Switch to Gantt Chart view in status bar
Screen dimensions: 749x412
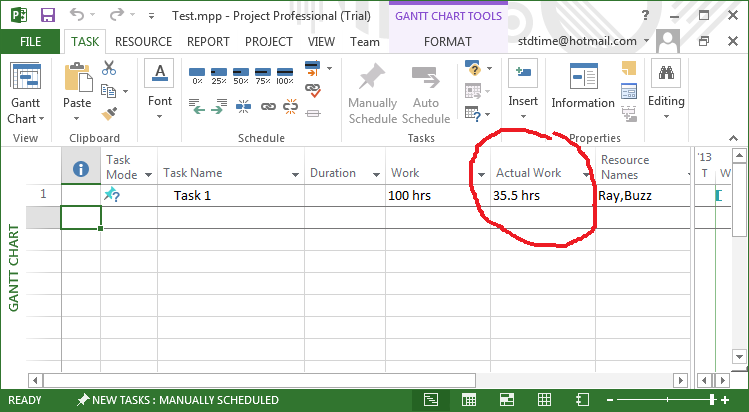[x=431, y=400]
